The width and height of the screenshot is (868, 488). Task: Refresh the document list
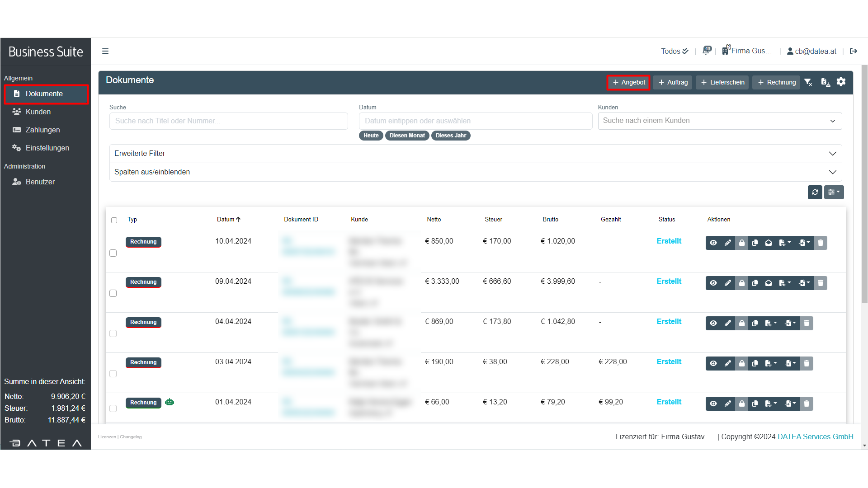tap(815, 192)
